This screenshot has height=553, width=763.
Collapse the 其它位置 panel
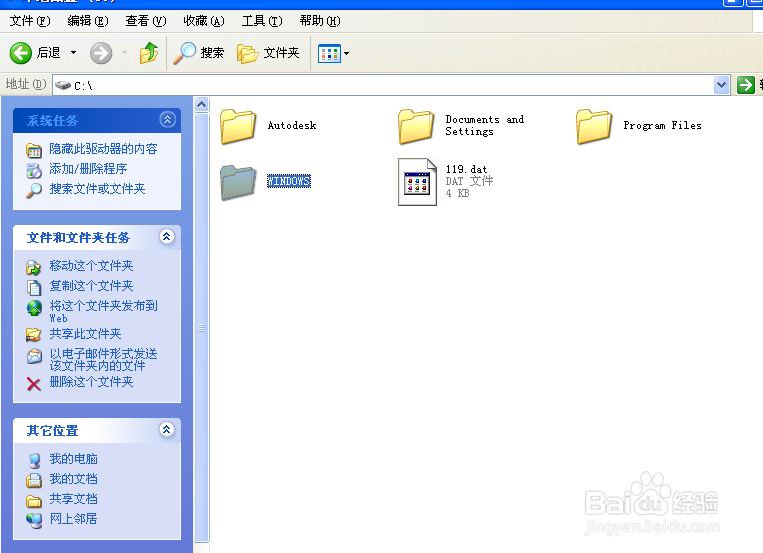[166, 429]
